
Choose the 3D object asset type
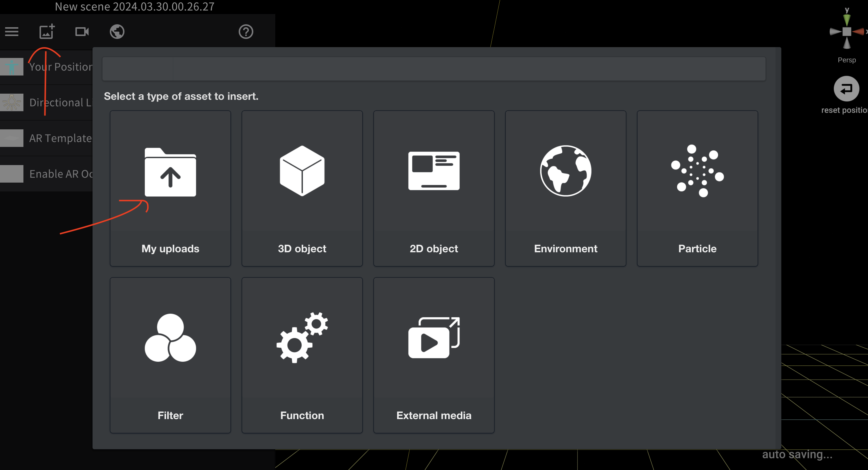point(302,188)
